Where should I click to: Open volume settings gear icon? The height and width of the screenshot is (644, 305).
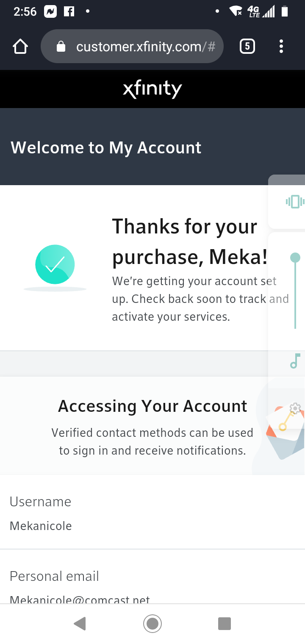tap(295, 408)
